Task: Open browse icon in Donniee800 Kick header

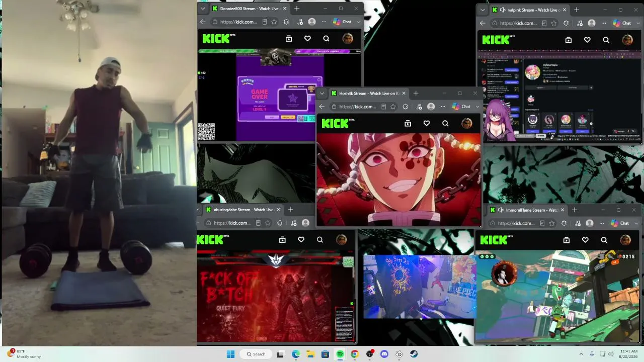Action: (x=289, y=39)
